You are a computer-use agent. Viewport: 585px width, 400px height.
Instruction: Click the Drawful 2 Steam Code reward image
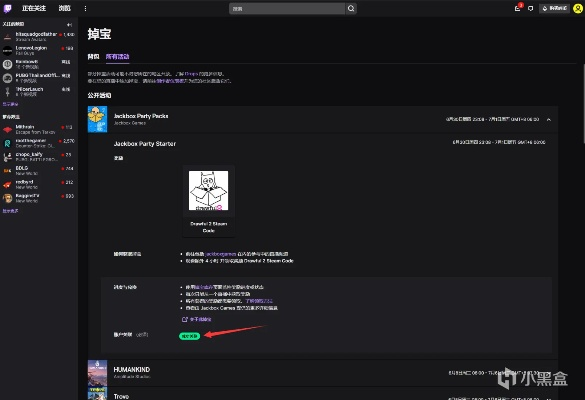(x=209, y=190)
